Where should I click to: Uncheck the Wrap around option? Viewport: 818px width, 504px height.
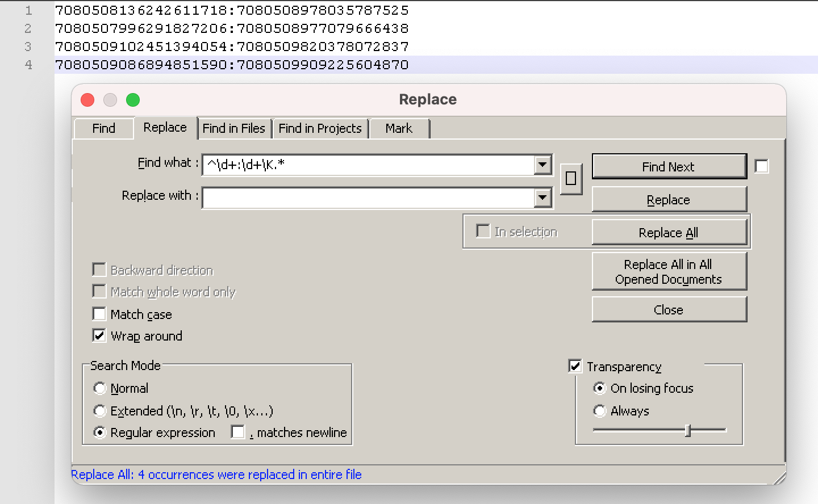[x=99, y=335]
